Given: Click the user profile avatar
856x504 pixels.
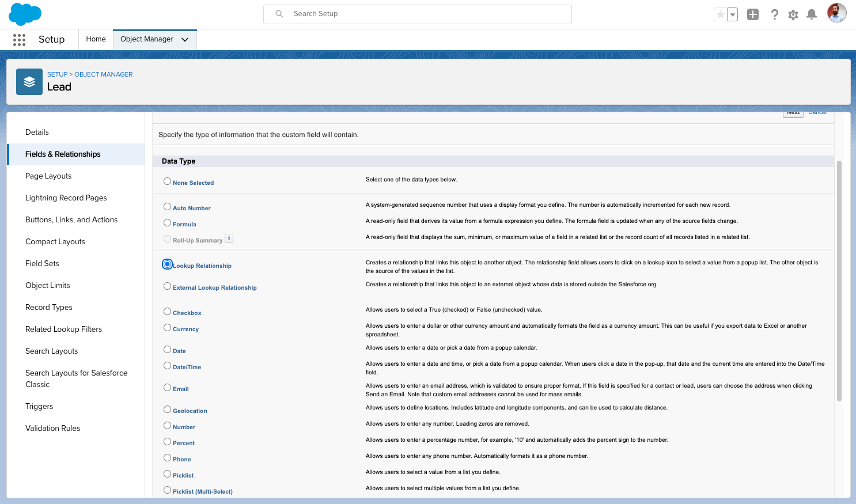Looking at the screenshot, I should click(x=837, y=13).
